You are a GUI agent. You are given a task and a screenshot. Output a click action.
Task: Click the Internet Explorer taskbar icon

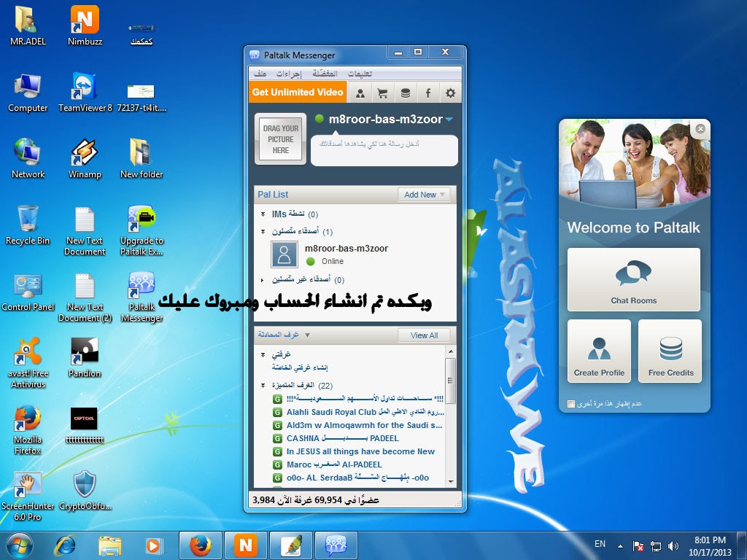click(65, 545)
